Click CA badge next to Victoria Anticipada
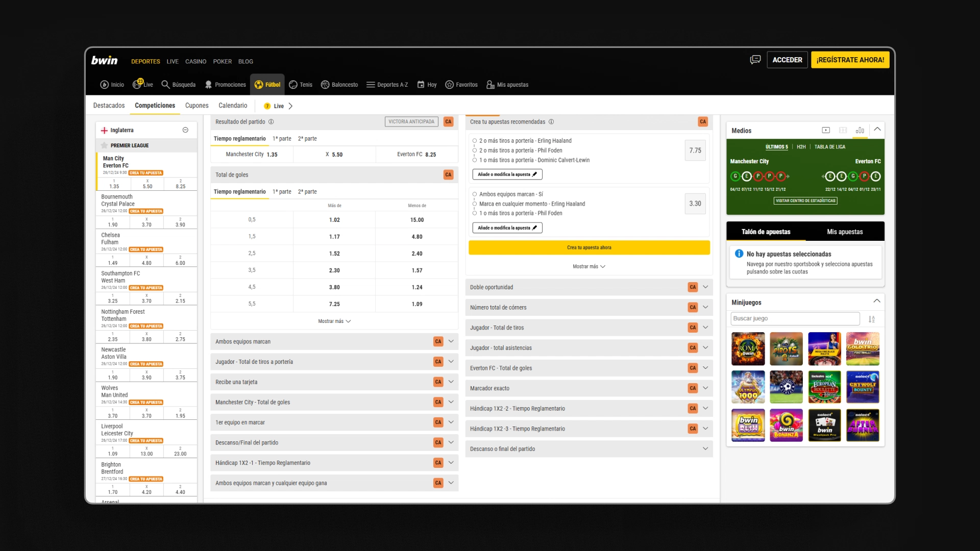 click(448, 122)
